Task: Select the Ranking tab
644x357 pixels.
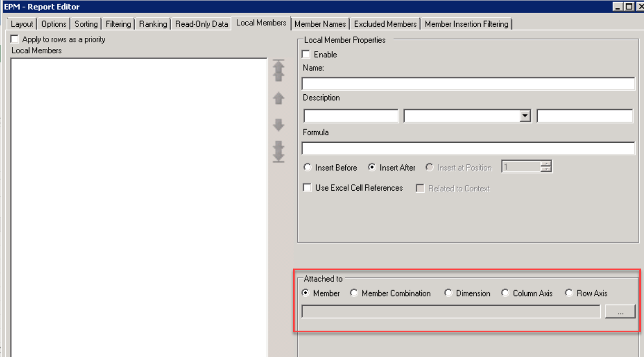Action: coord(153,24)
